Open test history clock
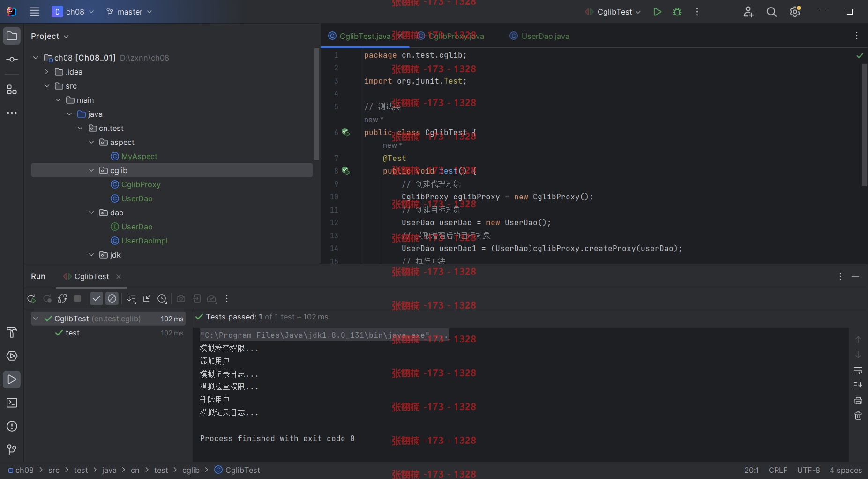 click(x=162, y=298)
